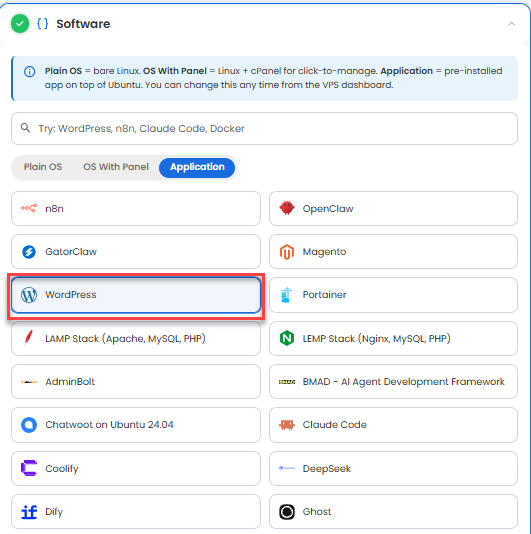The image size is (531, 534).
Task: Collapse the Software section chevron
Action: (x=511, y=23)
